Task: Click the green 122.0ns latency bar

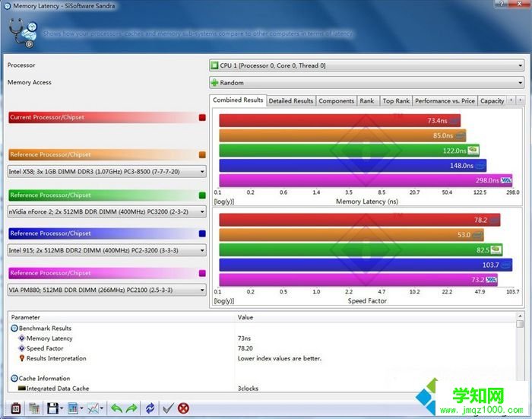Action: pyautogui.click(x=349, y=151)
